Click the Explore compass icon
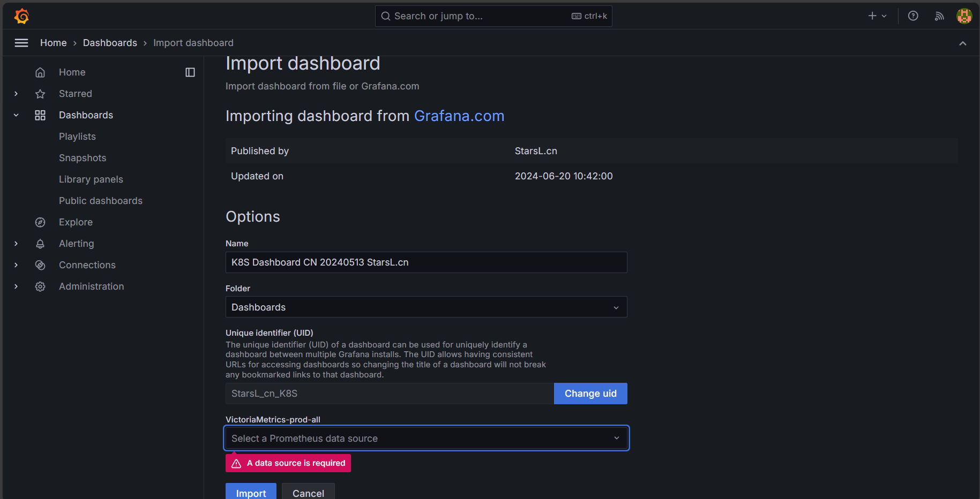This screenshot has width=980, height=499. tap(40, 222)
